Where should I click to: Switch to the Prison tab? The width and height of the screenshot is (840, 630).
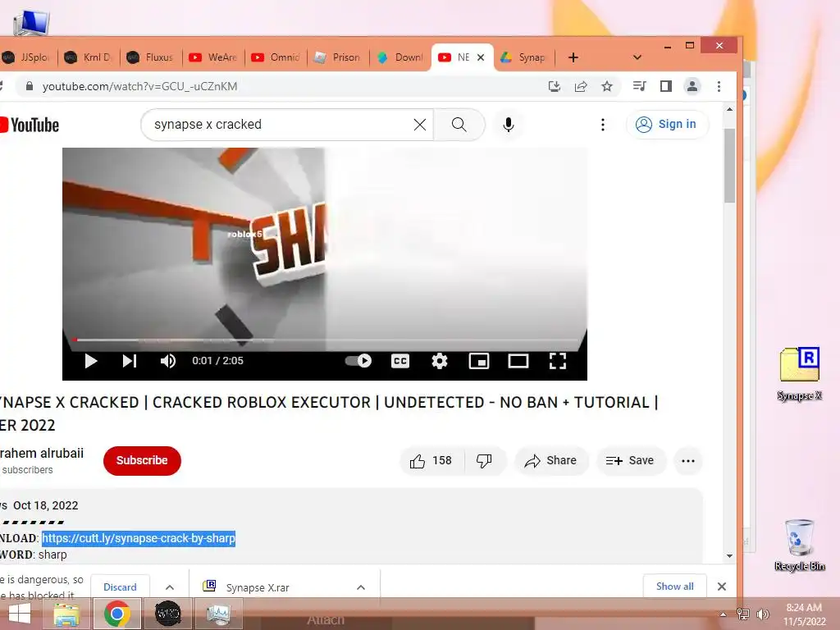click(x=338, y=57)
